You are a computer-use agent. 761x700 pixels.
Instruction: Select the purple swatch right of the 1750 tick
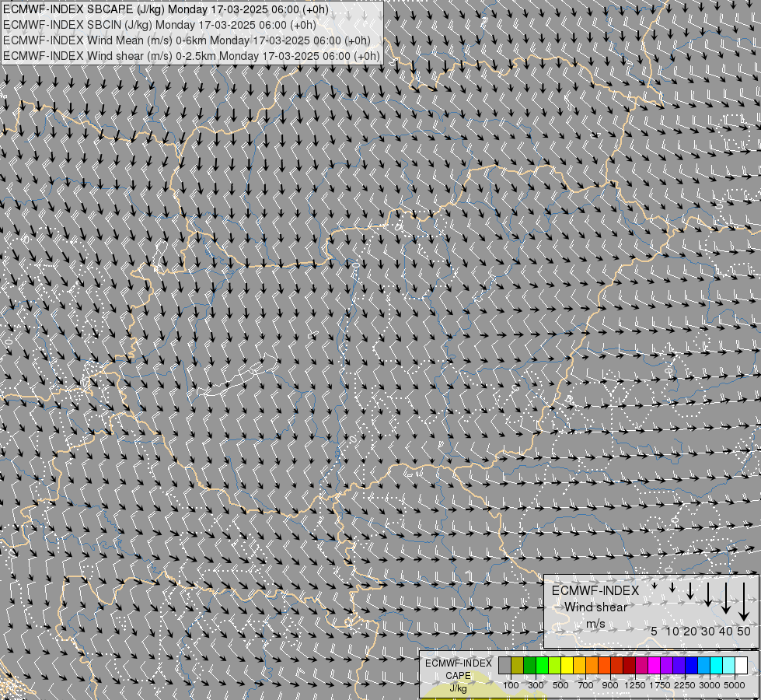pyautogui.click(x=667, y=665)
